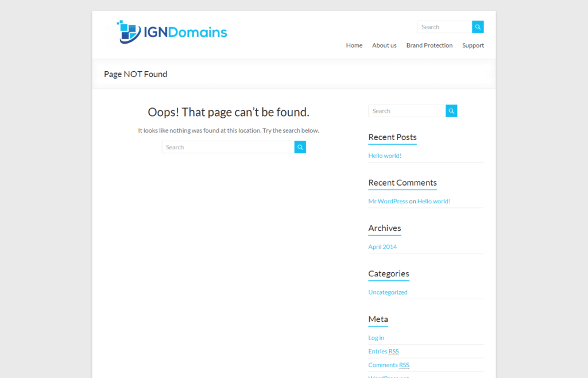Click the header search magnifier button
This screenshot has width=588, height=378.
(478, 27)
